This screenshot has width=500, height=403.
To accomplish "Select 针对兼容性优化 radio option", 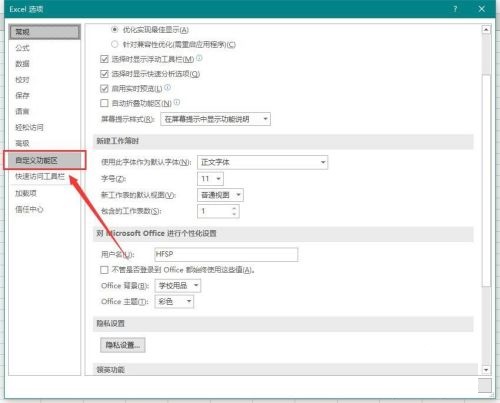I will tap(114, 44).
